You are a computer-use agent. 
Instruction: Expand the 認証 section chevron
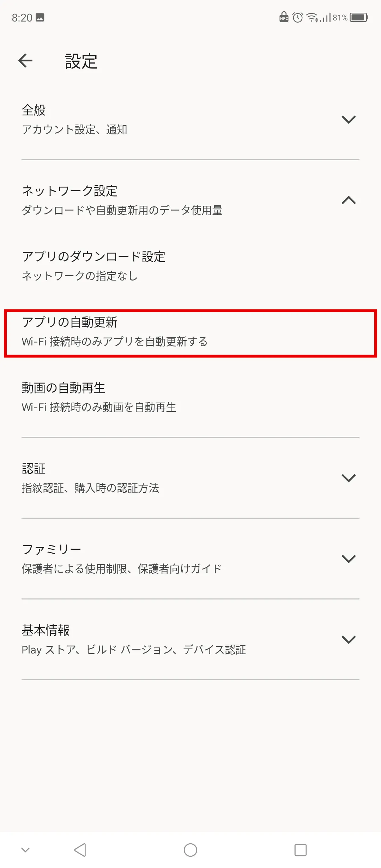[349, 478]
